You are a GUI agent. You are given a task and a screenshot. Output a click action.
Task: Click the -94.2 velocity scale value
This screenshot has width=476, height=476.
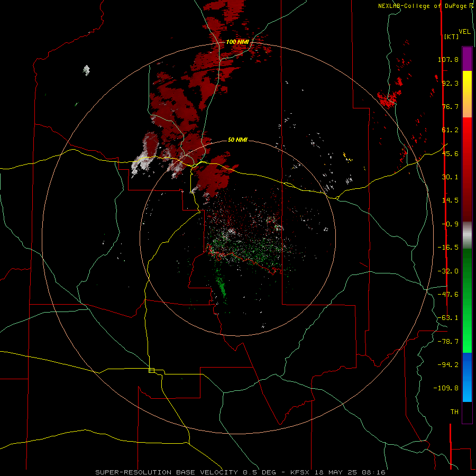coord(448,365)
